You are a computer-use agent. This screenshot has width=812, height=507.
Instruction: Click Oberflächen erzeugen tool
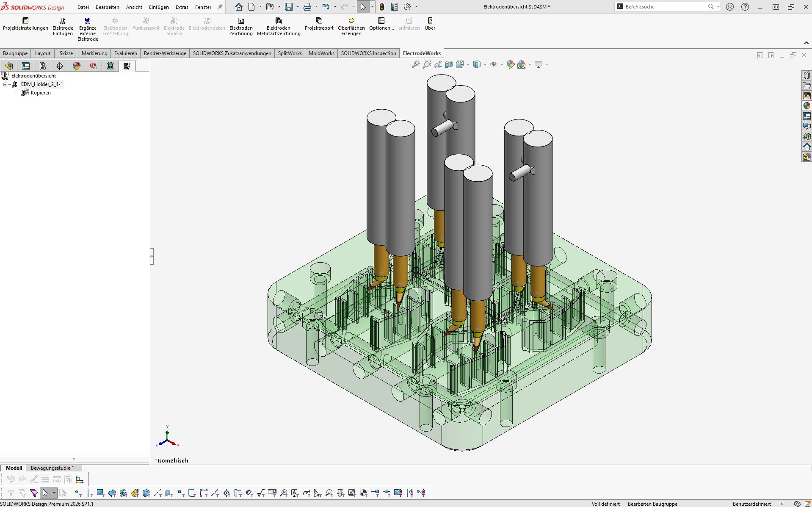[351, 27]
